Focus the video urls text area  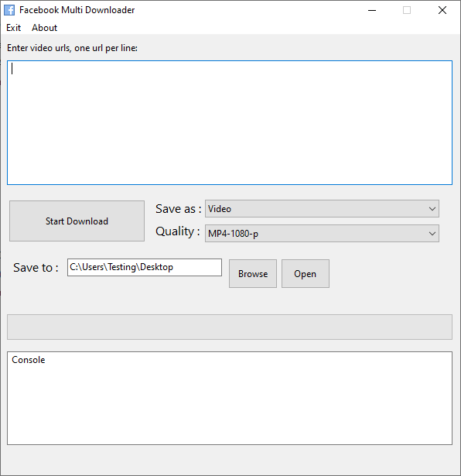pos(230,122)
